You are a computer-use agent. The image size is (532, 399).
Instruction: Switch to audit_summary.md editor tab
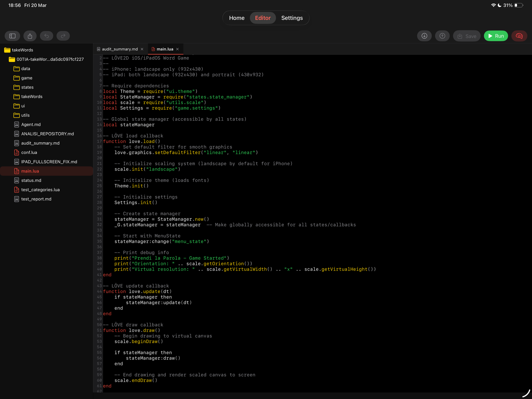pyautogui.click(x=120, y=49)
